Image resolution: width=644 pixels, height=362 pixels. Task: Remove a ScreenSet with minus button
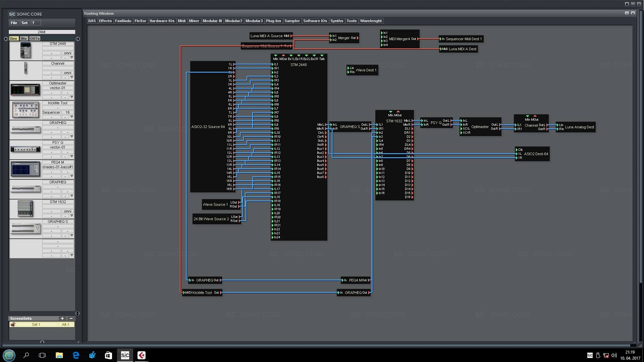[71, 318]
